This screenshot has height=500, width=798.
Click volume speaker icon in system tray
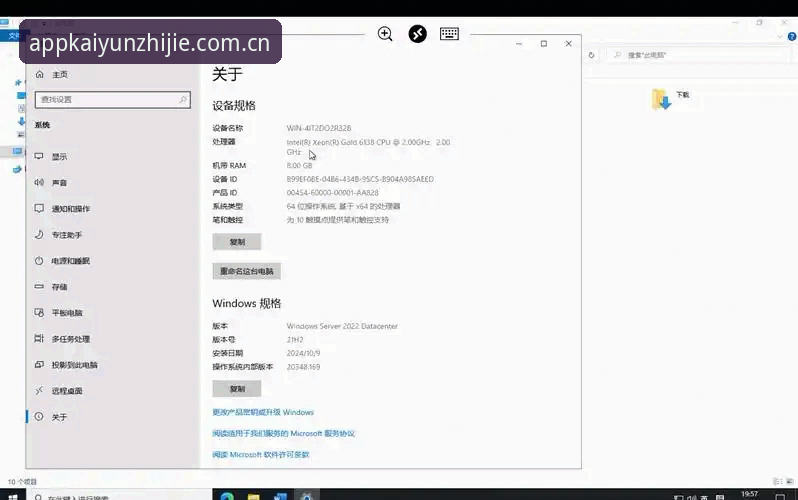click(692, 497)
